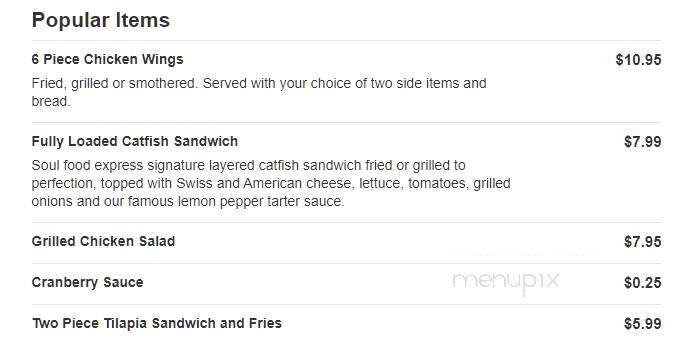The height and width of the screenshot is (363, 685).
Task: Click the $0.25 cranberry sauce price
Action: [643, 283]
